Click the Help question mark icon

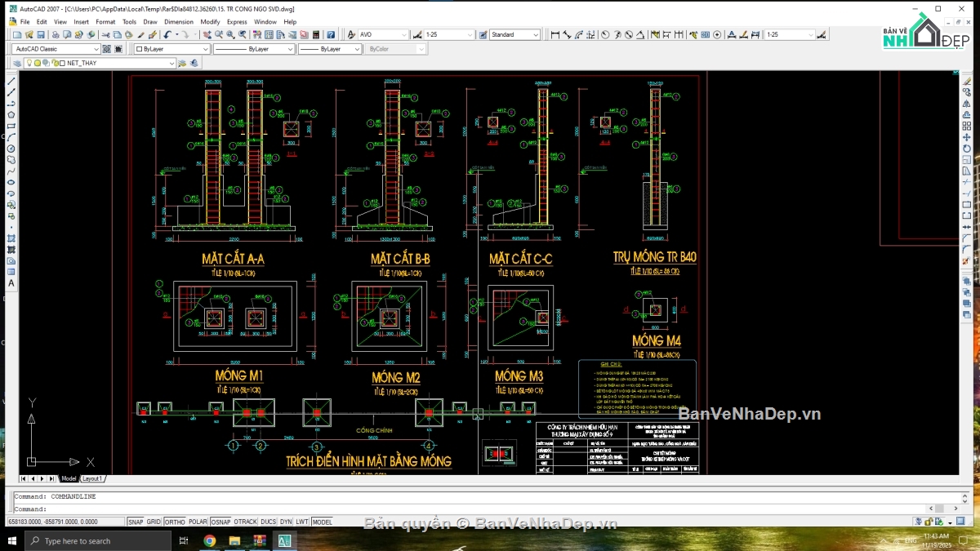click(x=331, y=35)
